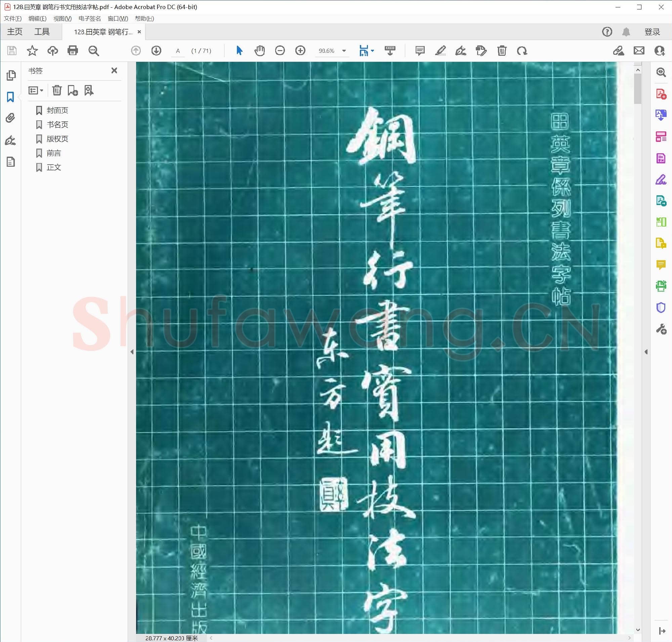The width and height of the screenshot is (672, 642).
Task: Toggle selection tool instead of hand tool
Action: [240, 51]
